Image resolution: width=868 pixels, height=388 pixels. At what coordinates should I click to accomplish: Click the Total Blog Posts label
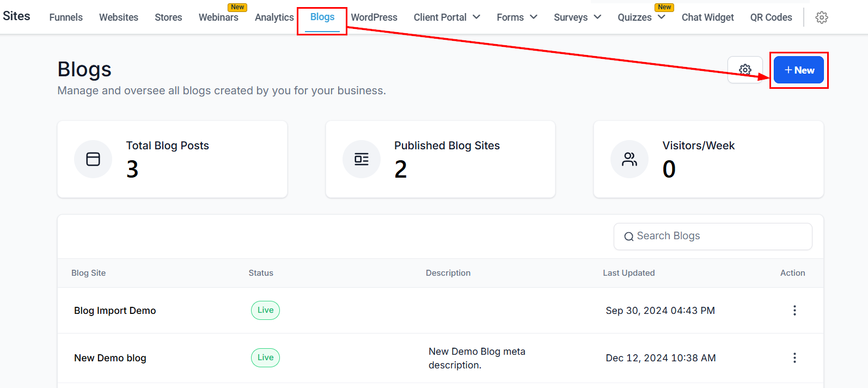click(168, 145)
